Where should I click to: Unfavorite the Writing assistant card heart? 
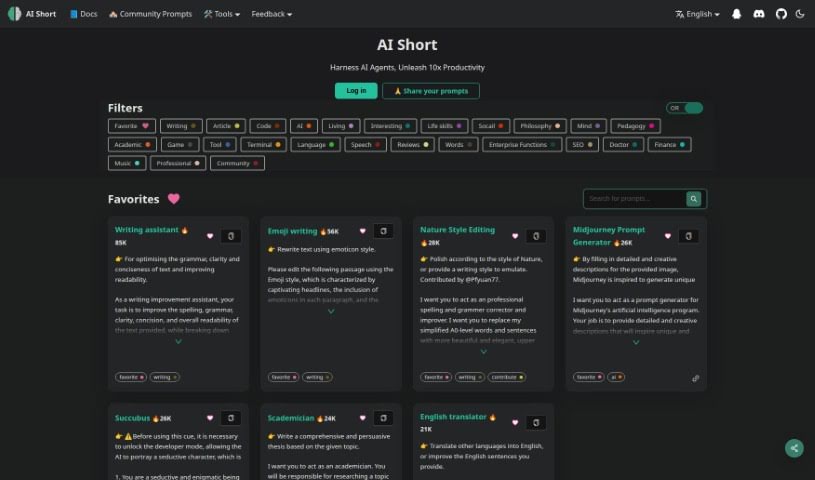pyautogui.click(x=210, y=236)
